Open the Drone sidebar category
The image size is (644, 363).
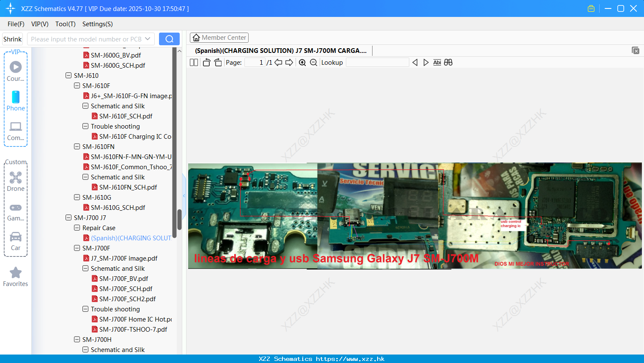(x=16, y=181)
